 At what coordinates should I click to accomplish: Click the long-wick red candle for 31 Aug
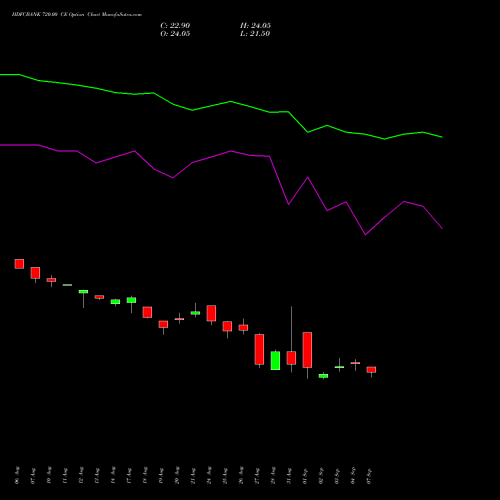click(291, 358)
